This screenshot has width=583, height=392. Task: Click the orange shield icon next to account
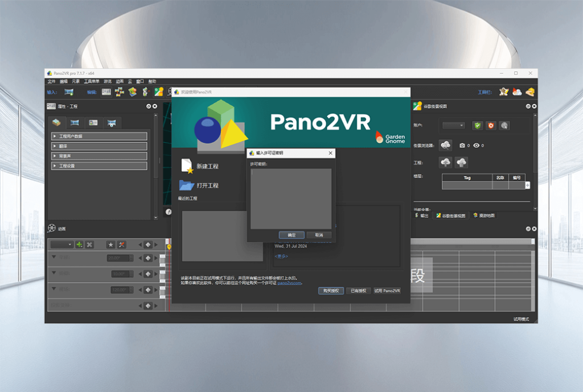click(490, 126)
